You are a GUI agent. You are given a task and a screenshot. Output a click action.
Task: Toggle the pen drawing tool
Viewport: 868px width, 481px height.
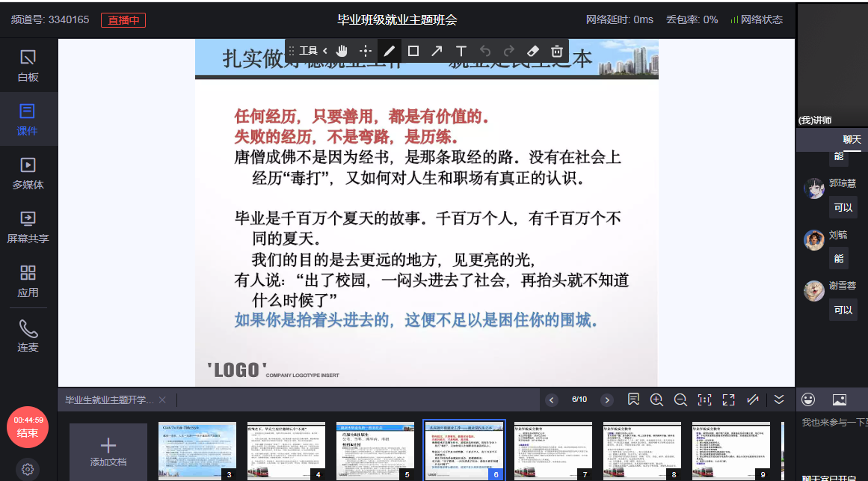tap(389, 51)
